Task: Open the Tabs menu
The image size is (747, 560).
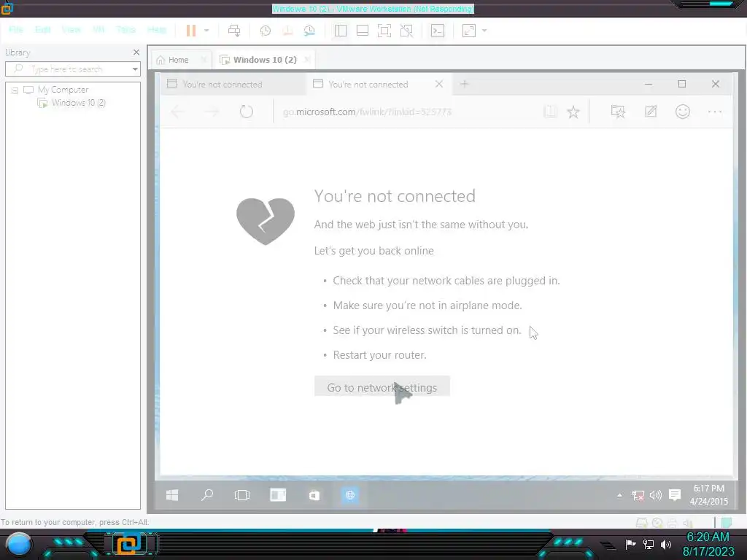Action: 125,30
